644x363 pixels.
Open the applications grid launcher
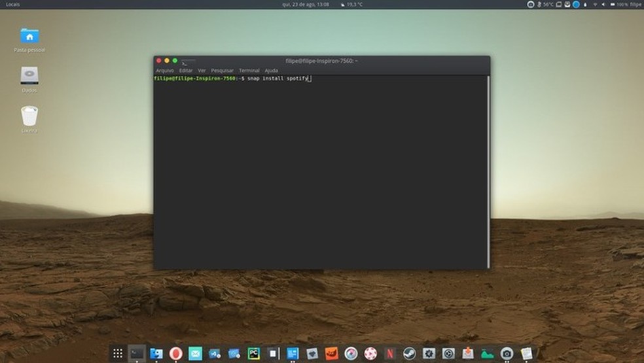point(118,354)
